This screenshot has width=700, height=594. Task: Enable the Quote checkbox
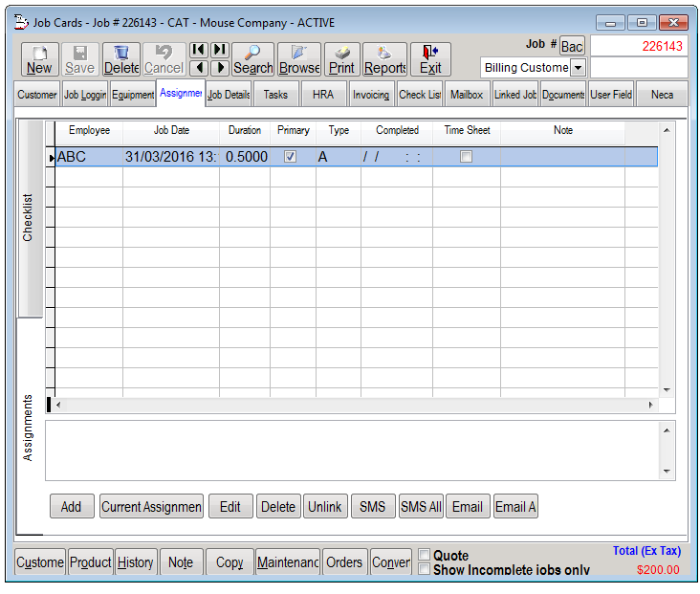click(425, 555)
